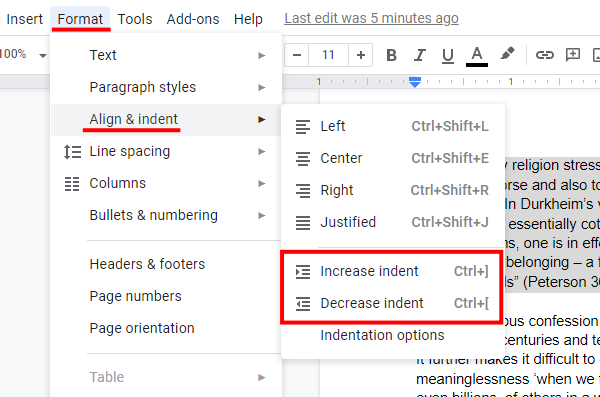
Task: Add a comment using toolbar icon
Action: (x=573, y=55)
